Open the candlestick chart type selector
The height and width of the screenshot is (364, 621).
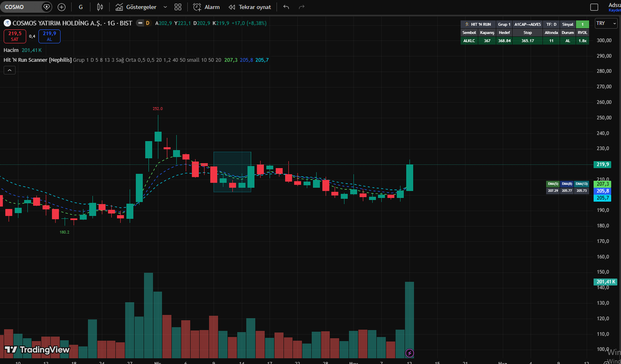point(100,7)
